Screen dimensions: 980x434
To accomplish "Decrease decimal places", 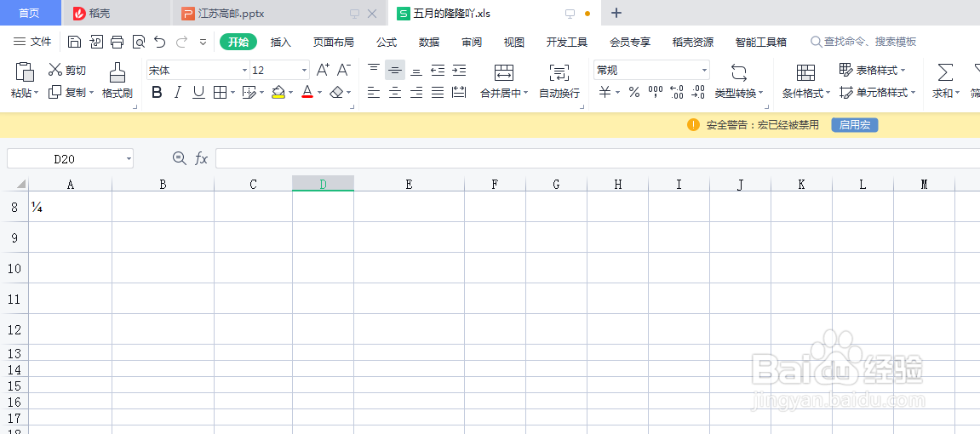I will [x=698, y=93].
